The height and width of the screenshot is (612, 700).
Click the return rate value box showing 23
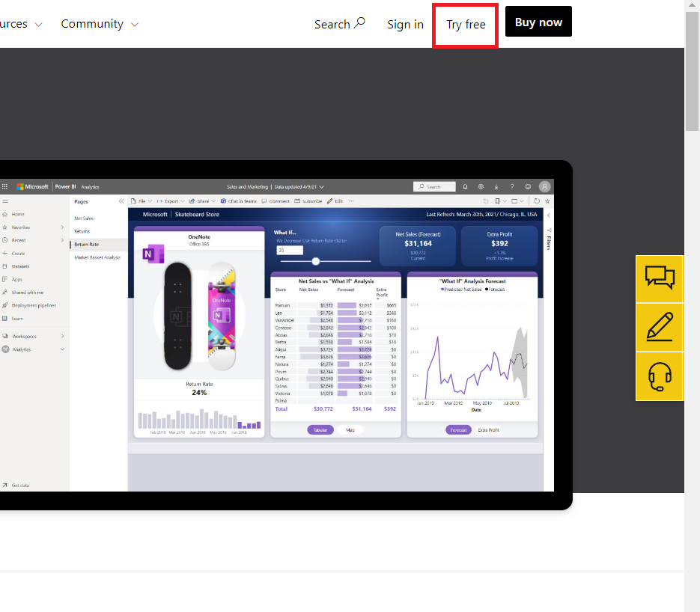(x=290, y=250)
